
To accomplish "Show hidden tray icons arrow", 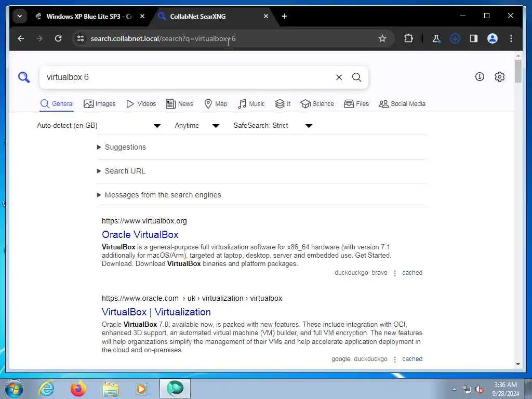I will point(454,389).
